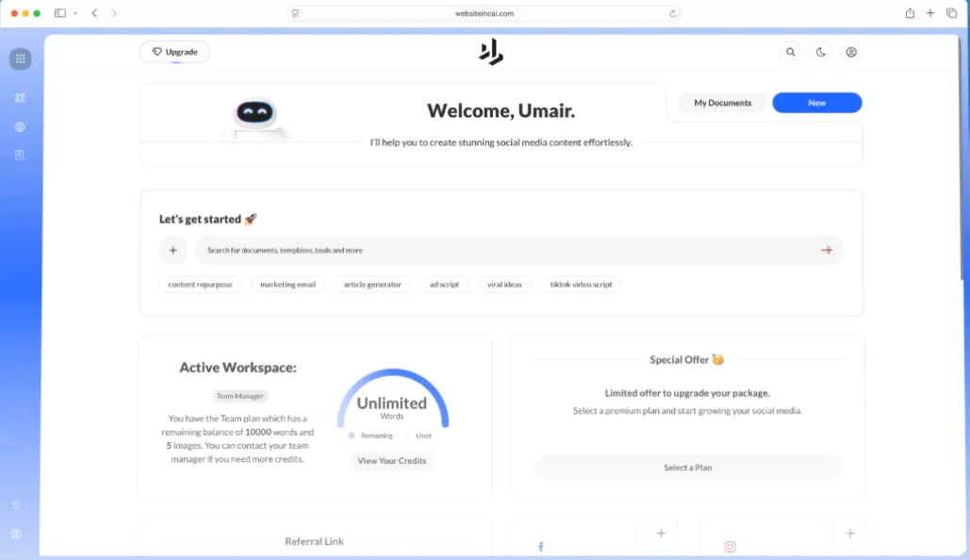
Task: Toggle the Safari sidebar button
Action: (60, 13)
